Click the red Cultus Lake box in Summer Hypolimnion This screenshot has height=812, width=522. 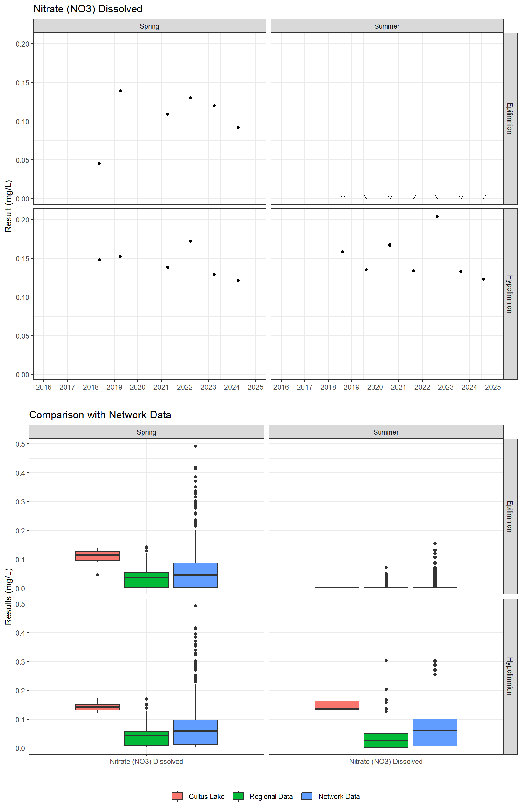pyautogui.click(x=337, y=705)
